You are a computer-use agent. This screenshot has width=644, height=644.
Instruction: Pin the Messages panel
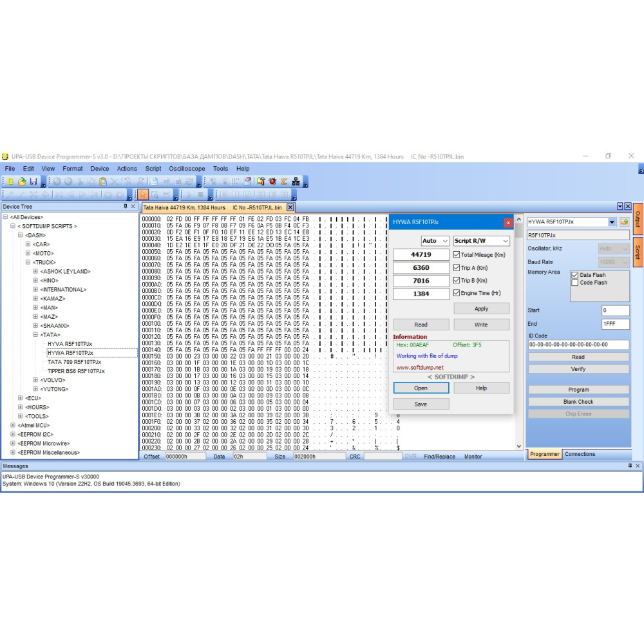tap(630, 466)
